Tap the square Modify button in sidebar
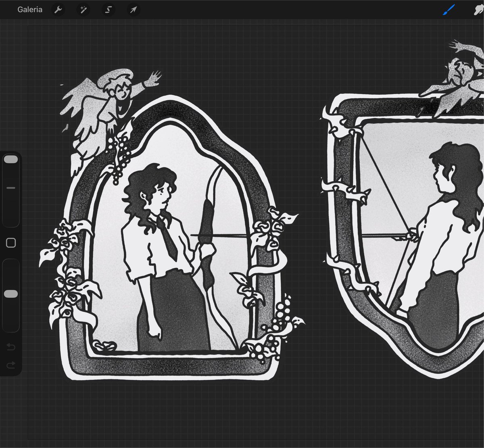This screenshot has height=448, width=484. tap(11, 243)
